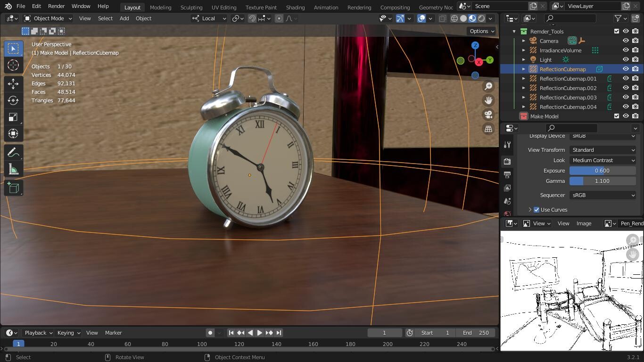The width and height of the screenshot is (644, 362).
Task: Uncheck the Make Model collection checkbox
Action: point(616,116)
